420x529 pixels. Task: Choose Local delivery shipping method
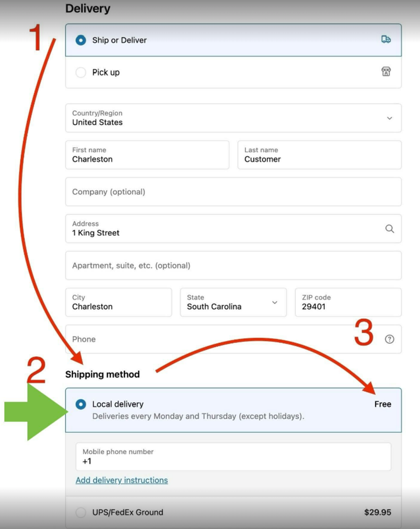click(x=81, y=404)
